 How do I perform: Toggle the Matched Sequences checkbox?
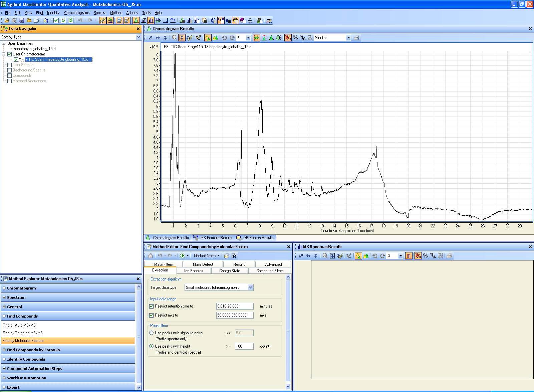coord(9,81)
